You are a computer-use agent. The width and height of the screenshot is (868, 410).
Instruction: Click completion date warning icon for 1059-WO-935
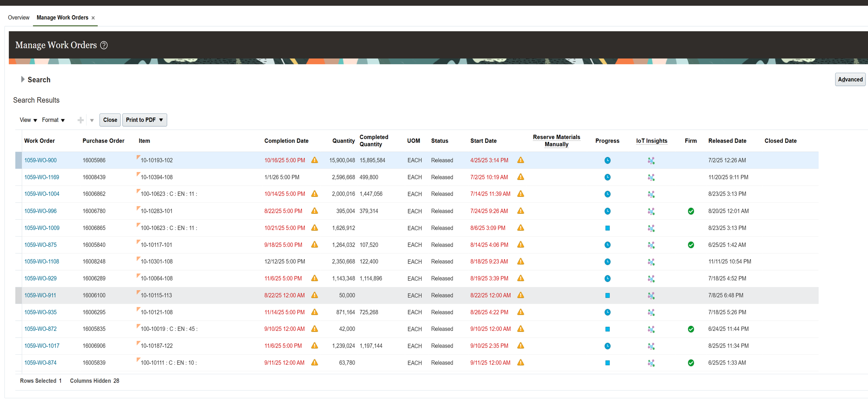tap(315, 312)
